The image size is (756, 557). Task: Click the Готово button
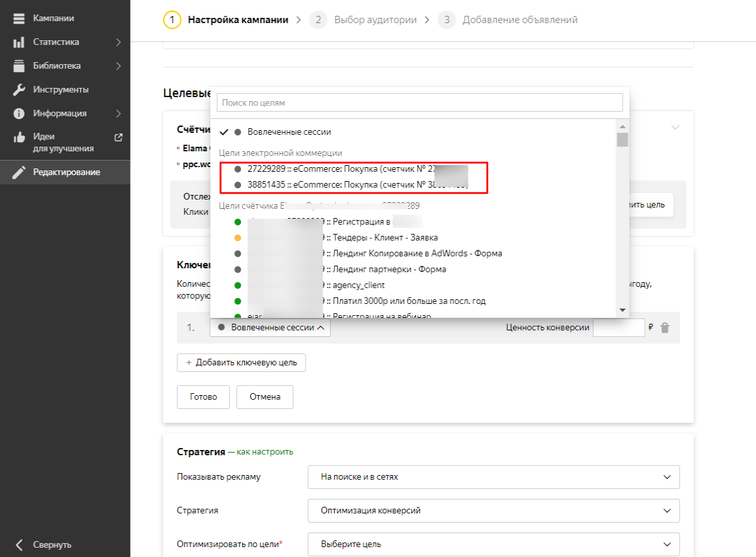tap(203, 397)
